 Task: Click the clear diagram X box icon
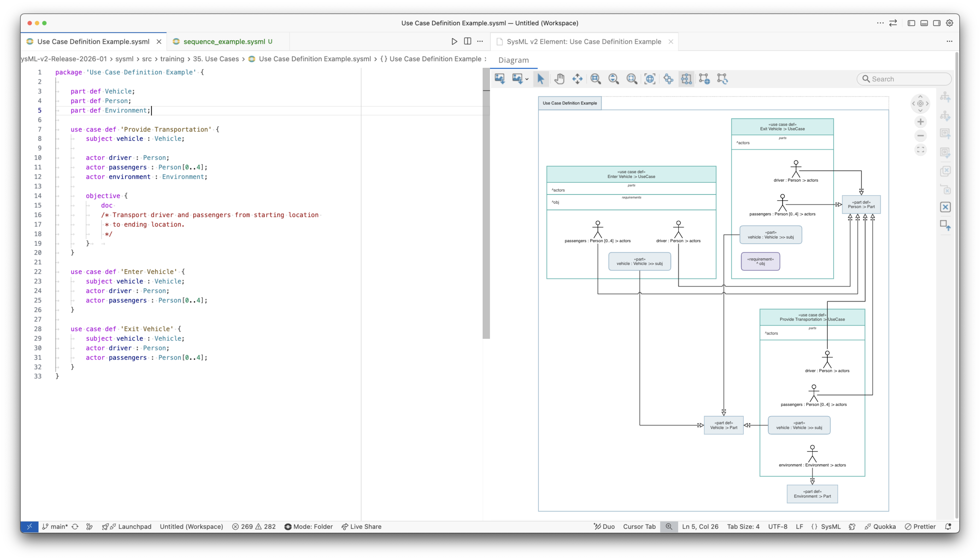point(945,207)
